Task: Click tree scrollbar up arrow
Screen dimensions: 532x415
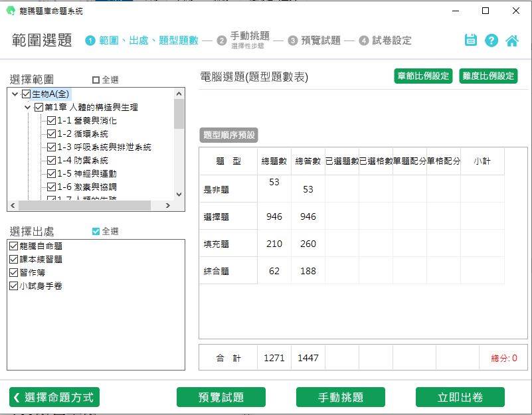Action: click(179, 94)
